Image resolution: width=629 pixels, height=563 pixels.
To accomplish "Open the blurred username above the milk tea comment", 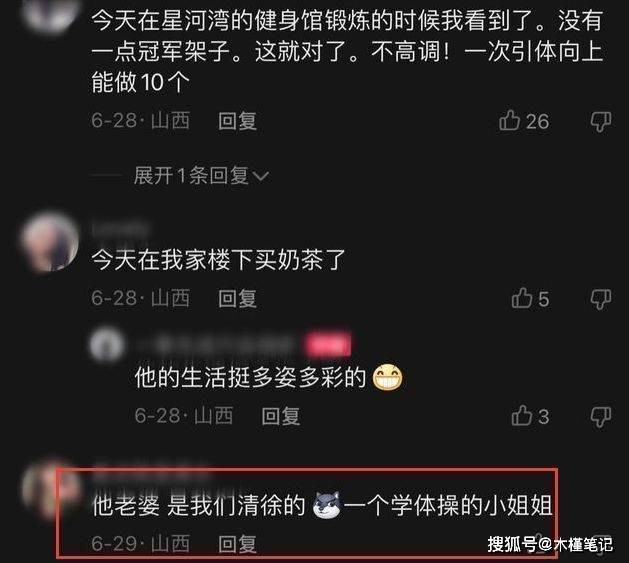I will click(120, 230).
